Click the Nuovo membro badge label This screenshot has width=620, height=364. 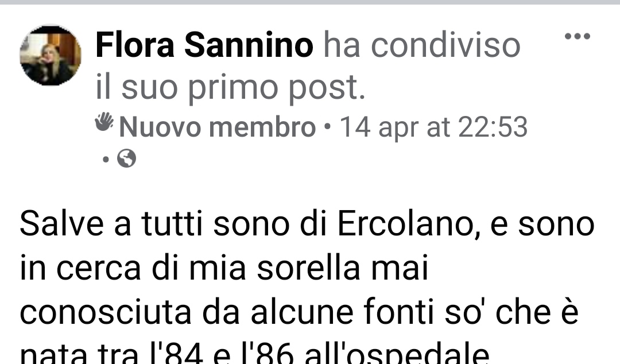pyautogui.click(x=218, y=127)
